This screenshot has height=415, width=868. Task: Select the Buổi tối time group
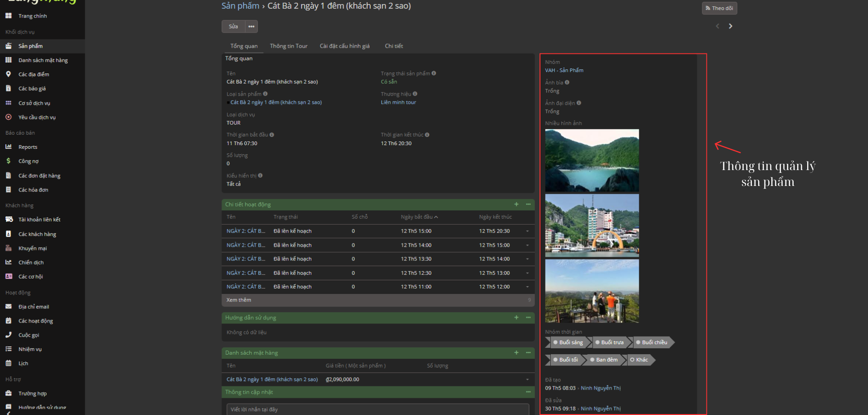568,360
